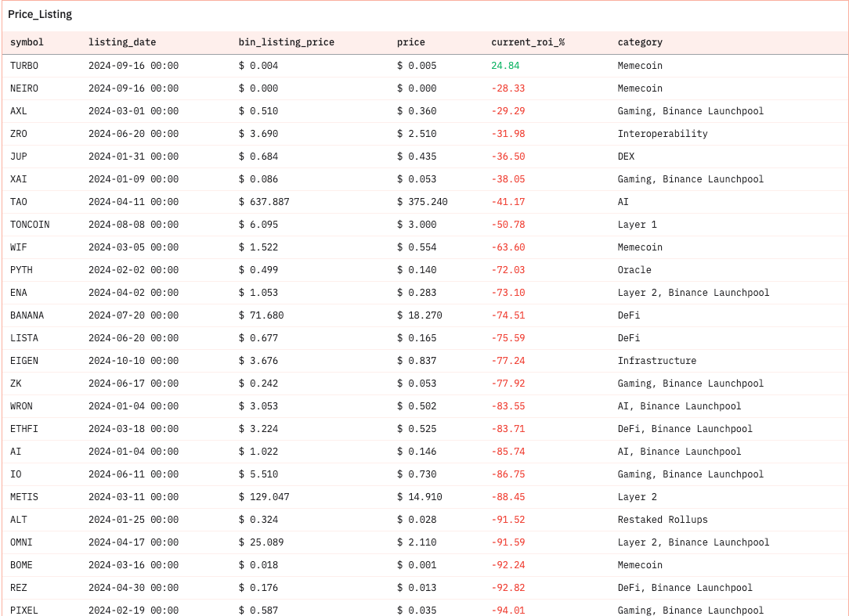Viewport: 849px width, 616px height.
Task: Click the Layer 1 category cell
Action: click(638, 225)
